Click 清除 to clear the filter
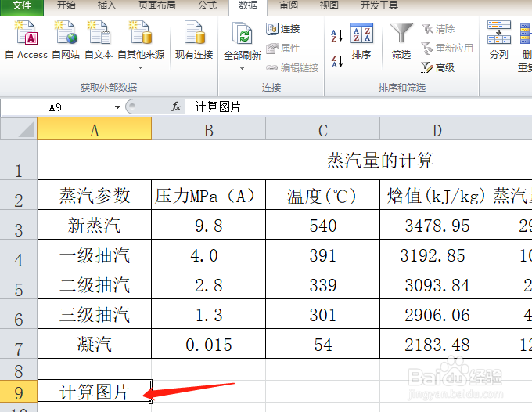Image resolution: width=532 pixels, height=412 pixels. point(438,29)
